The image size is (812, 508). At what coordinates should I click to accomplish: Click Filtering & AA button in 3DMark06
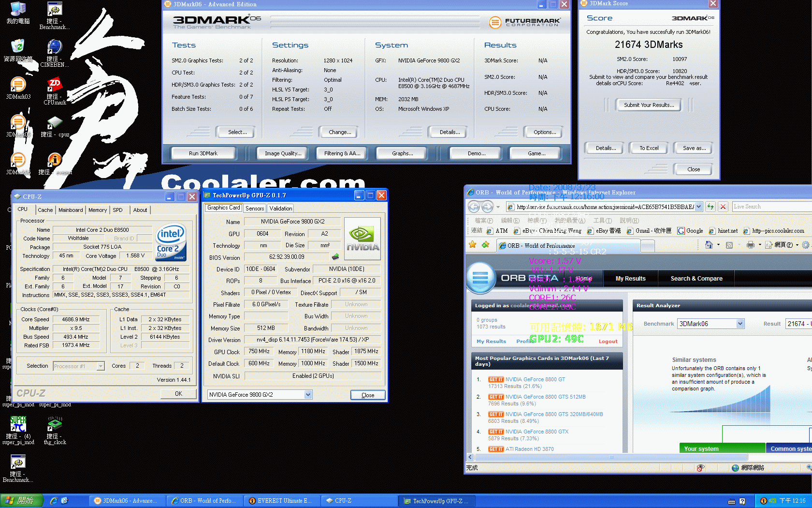coord(342,153)
